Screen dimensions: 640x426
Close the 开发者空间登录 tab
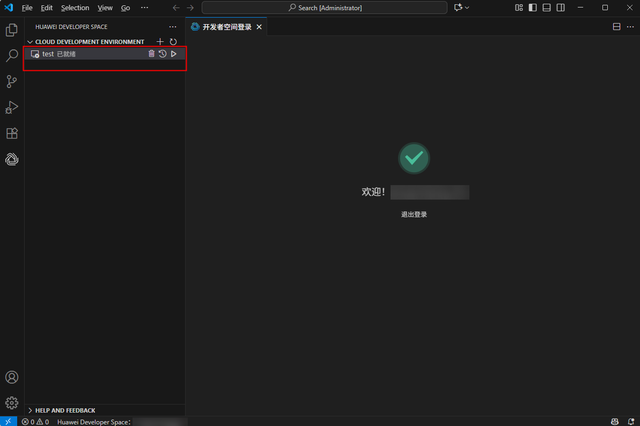click(260, 26)
